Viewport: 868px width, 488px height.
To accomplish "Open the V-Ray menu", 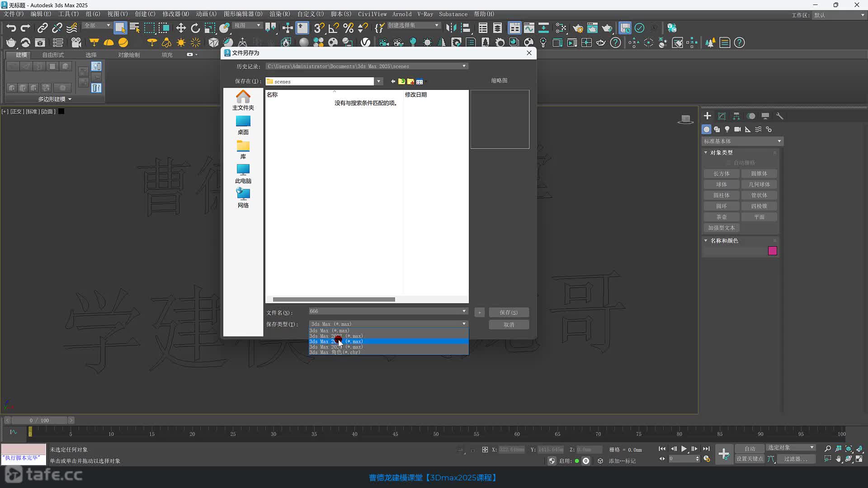I will pyautogui.click(x=425, y=14).
